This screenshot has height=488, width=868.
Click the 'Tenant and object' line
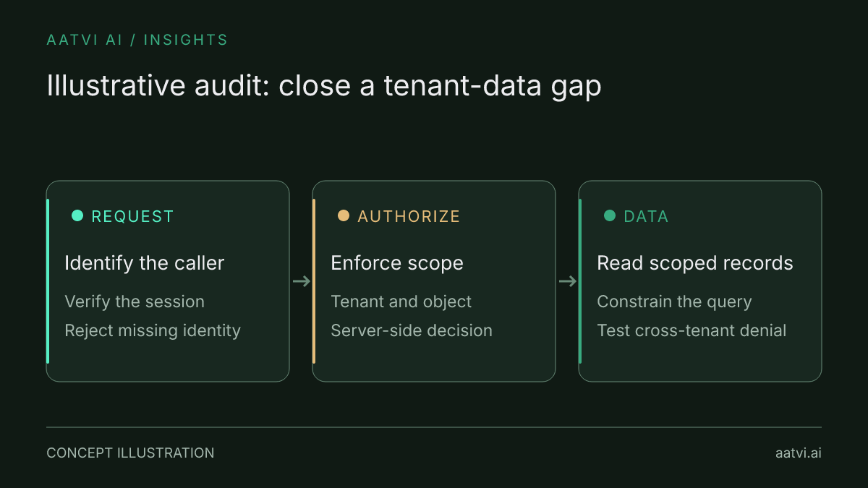tap(401, 301)
